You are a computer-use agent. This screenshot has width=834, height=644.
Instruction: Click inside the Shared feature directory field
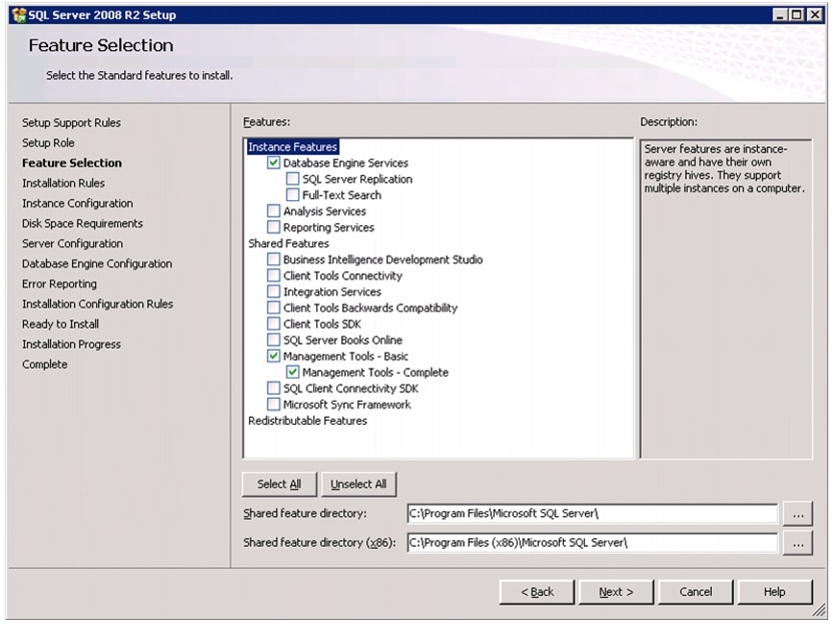(592, 513)
